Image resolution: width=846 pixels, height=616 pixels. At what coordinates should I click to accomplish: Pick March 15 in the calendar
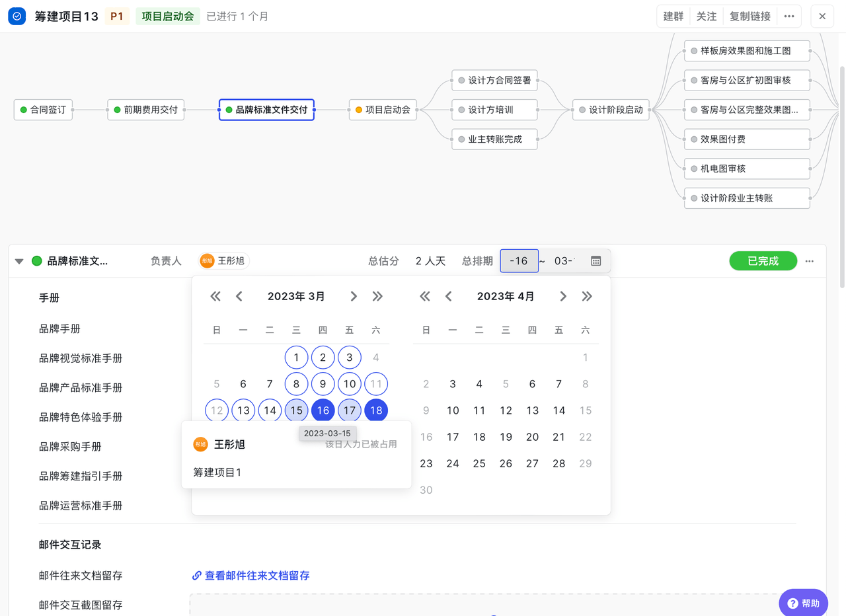tap(297, 410)
